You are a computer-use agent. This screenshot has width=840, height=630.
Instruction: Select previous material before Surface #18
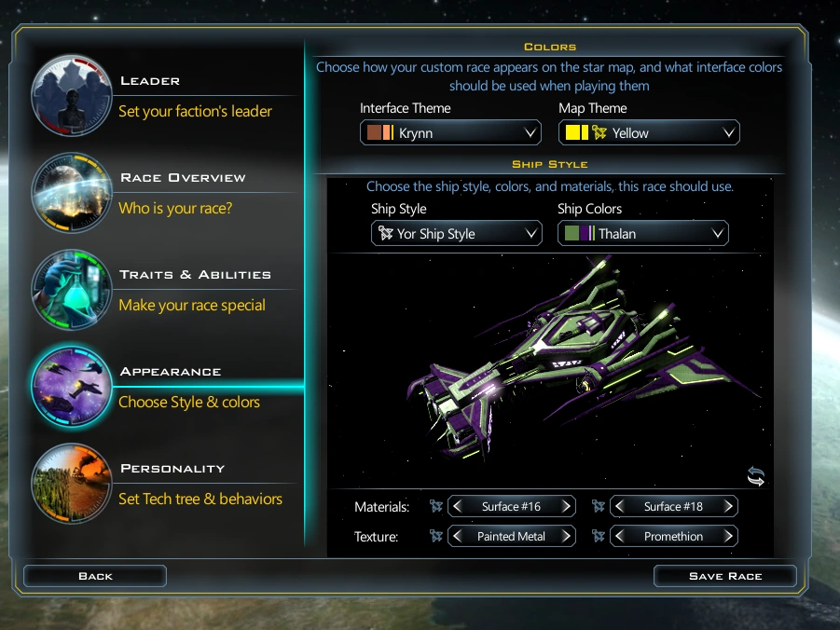point(619,506)
